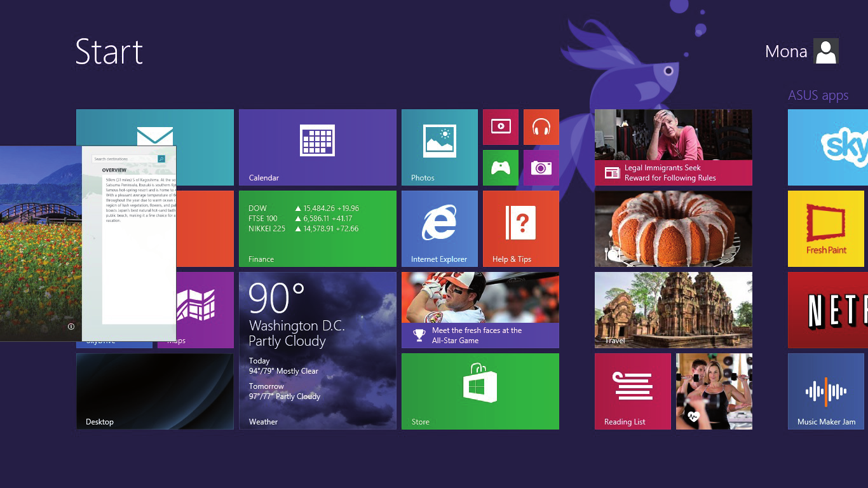Viewport: 868px width, 488px height.
Task: Open the Camera small tile
Action: (x=541, y=168)
